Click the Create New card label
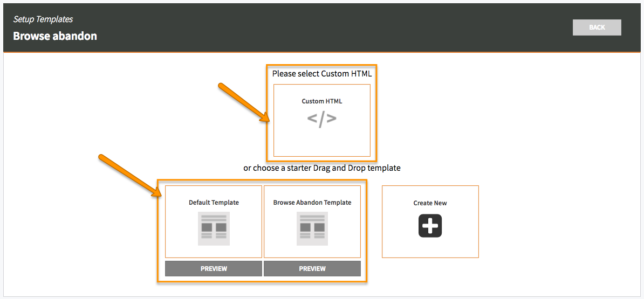The width and height of the screenshot is (644, 299). pos(430,203)
